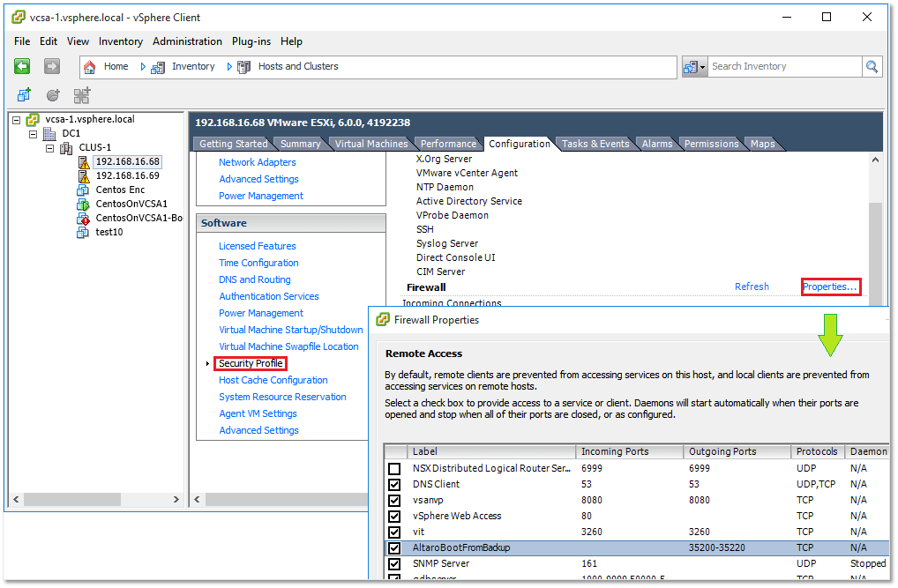The width and height of the screenshot is (898, 588).
Task: Click the CentosOnVCSA1-Bo alert VM icon
Action: tap(84, 218)
